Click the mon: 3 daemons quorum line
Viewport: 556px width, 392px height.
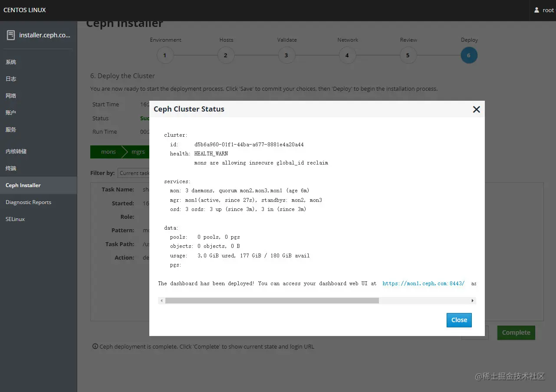[x=240, y=191]
